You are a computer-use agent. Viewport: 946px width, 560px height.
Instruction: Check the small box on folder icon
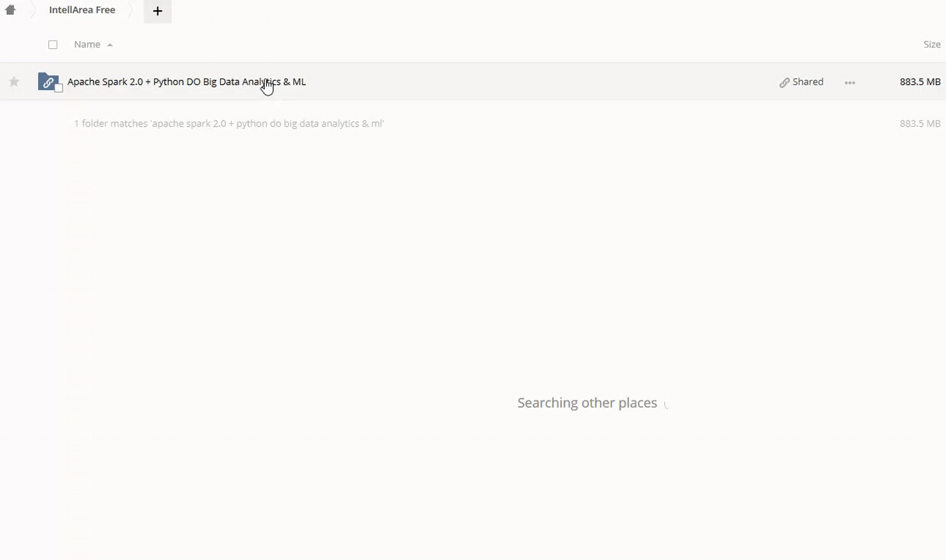pyautogui.click(x=58, y=88)
